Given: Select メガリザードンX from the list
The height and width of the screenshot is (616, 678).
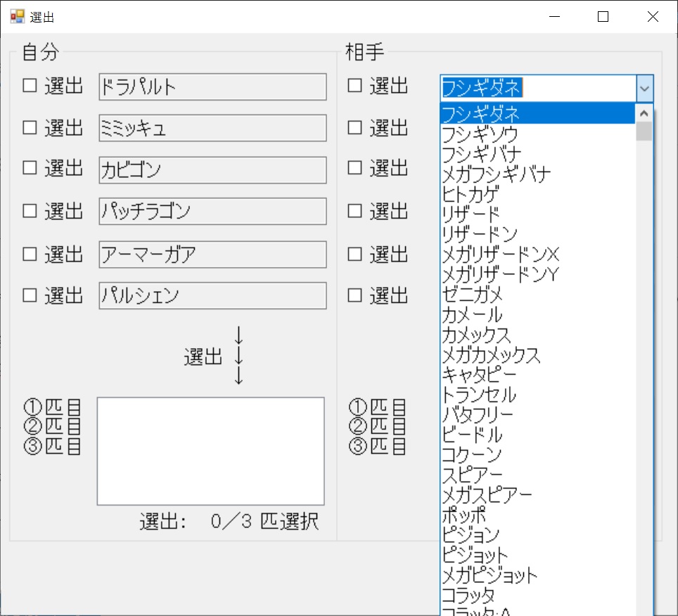Looking at the screenshot, I should (537, 255).
